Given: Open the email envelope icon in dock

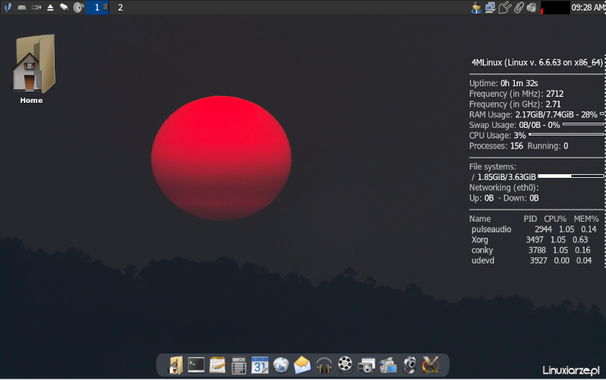Looking at the screenshot, I should (302, 365).
